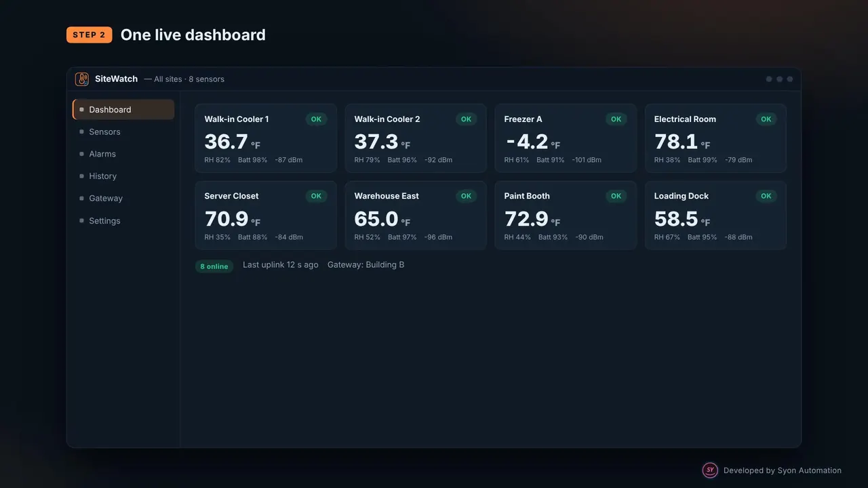
Task: Click the OK status badge on Walk-in Cooler 1
Action: point(316,119)
